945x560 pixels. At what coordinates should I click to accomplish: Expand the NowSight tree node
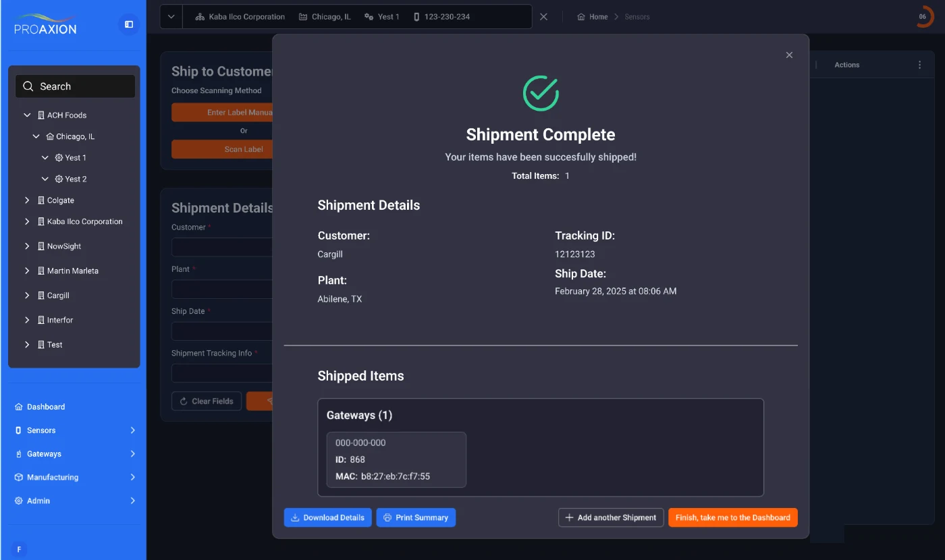coord(27,246)
